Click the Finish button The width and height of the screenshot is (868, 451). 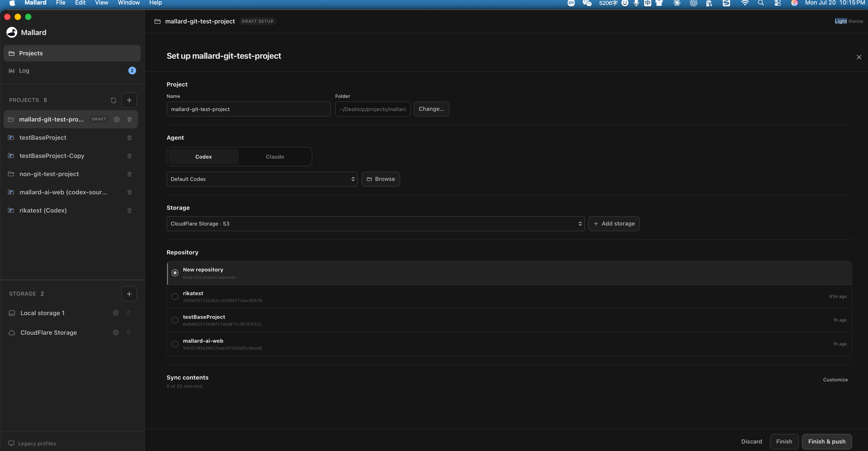(x=784, y=442)
